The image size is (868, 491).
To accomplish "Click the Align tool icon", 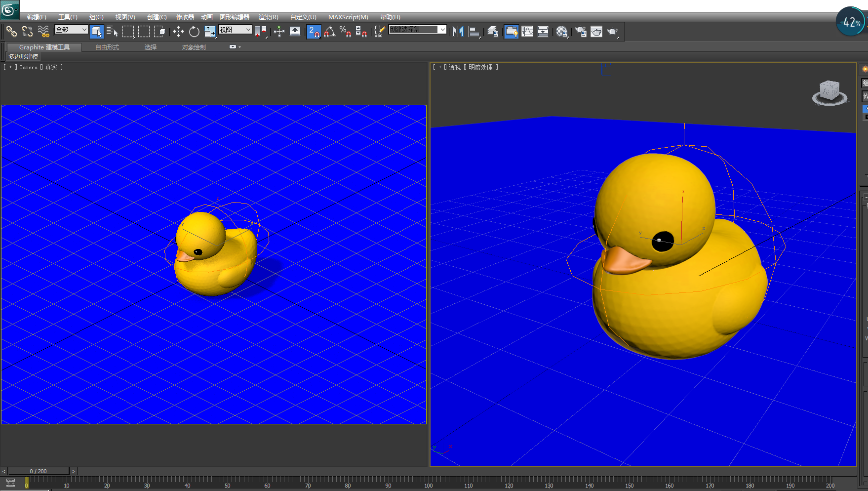I will click(x=474, y=32).
